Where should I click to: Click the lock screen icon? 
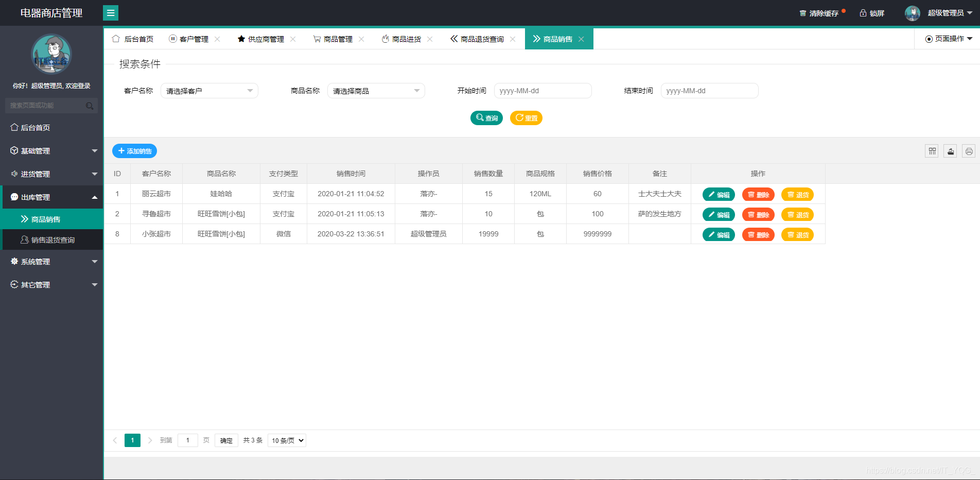pos(862,12)
